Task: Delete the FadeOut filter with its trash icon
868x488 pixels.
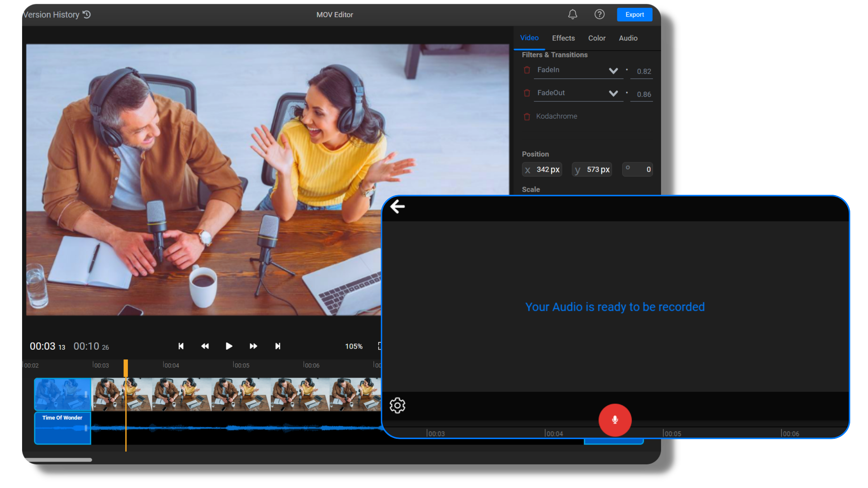Action: (x=527, y=93)
